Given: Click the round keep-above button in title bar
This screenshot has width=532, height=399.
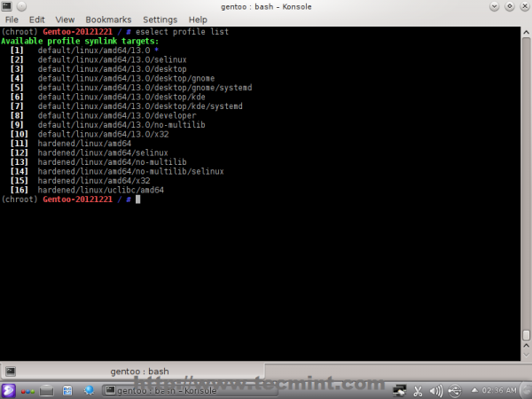Looking at the screenshot, I should (x=21, y=6).
